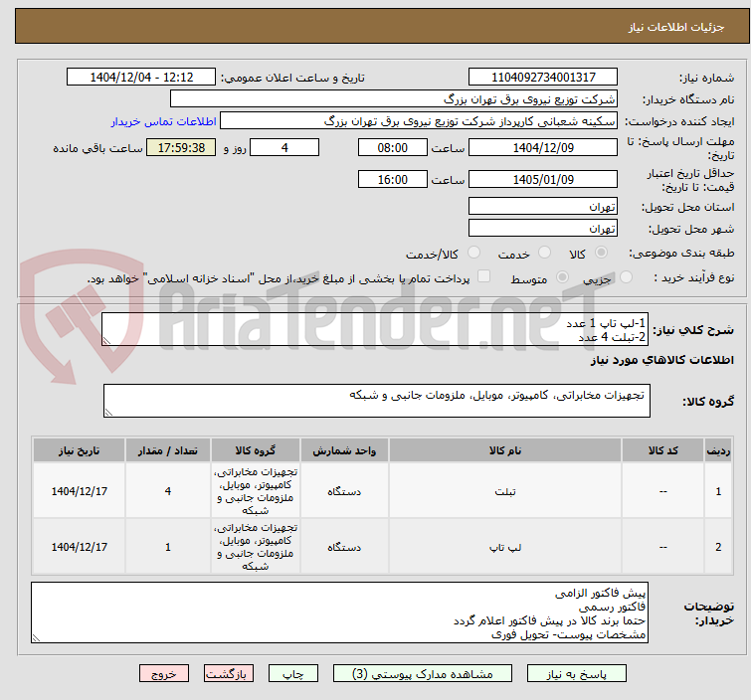
Task: Click quantity 4 in the تبلت row
Action: click(x=168, y=491)
